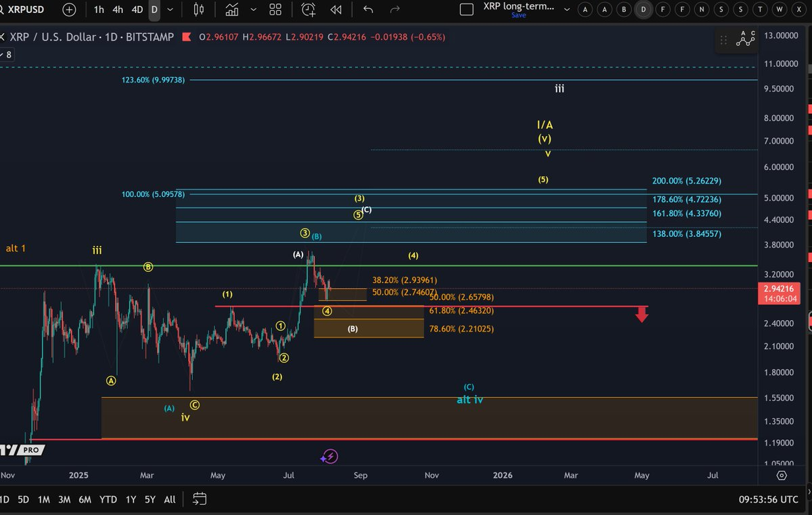Open the Indicators chart icon
The width and height of the screenshot is (812, 515).
pyautogui.click(x=232, y=9)
